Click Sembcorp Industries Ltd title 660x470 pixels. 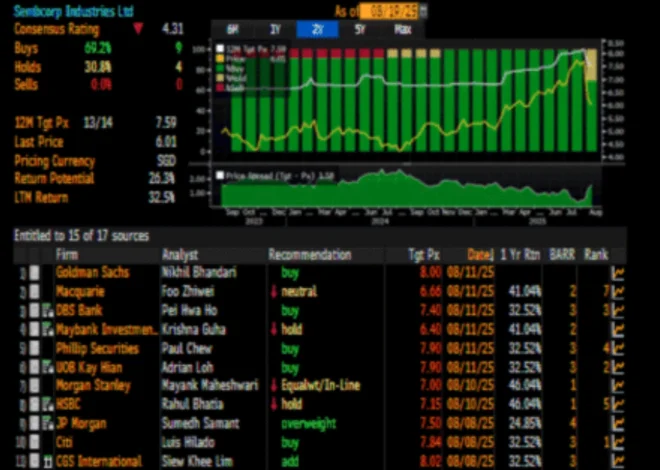[x=73, y=11]
